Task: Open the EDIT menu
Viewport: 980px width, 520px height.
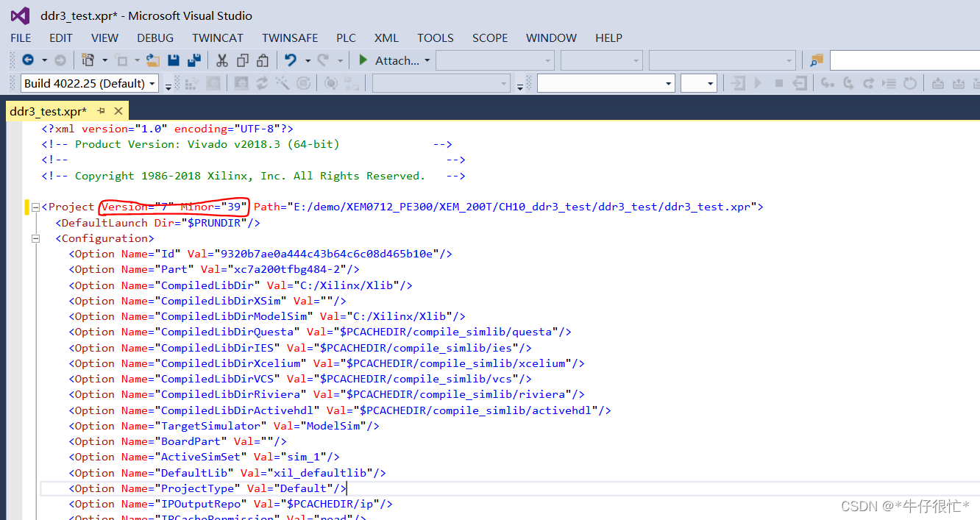Action: (x=61, y=38)
